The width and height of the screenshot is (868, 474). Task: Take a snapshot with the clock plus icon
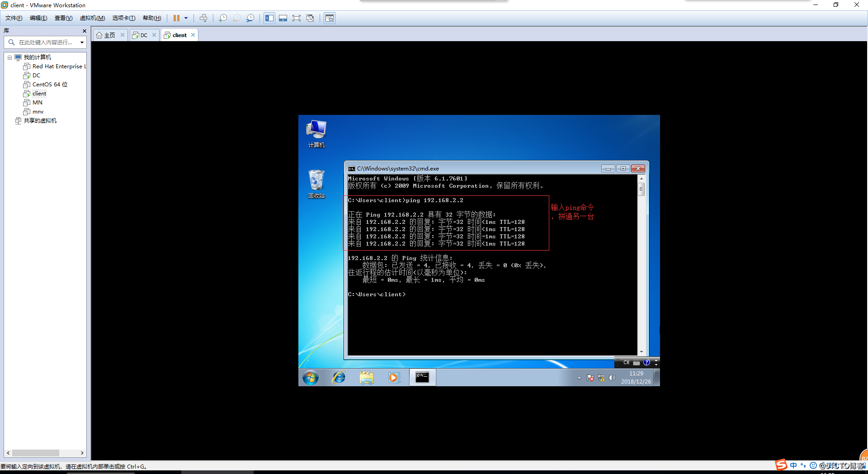click(223, 18)
